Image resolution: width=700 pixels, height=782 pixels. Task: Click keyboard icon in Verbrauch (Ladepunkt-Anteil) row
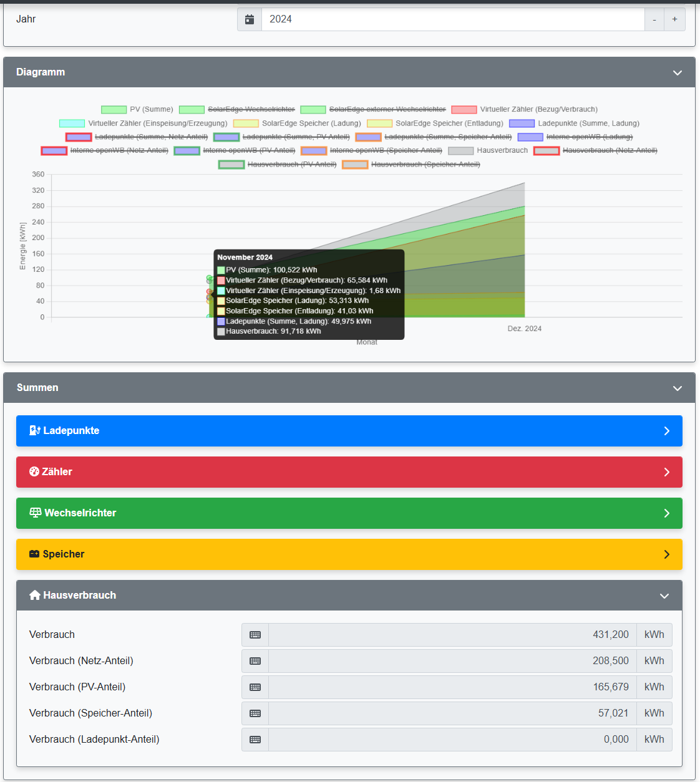255,740
